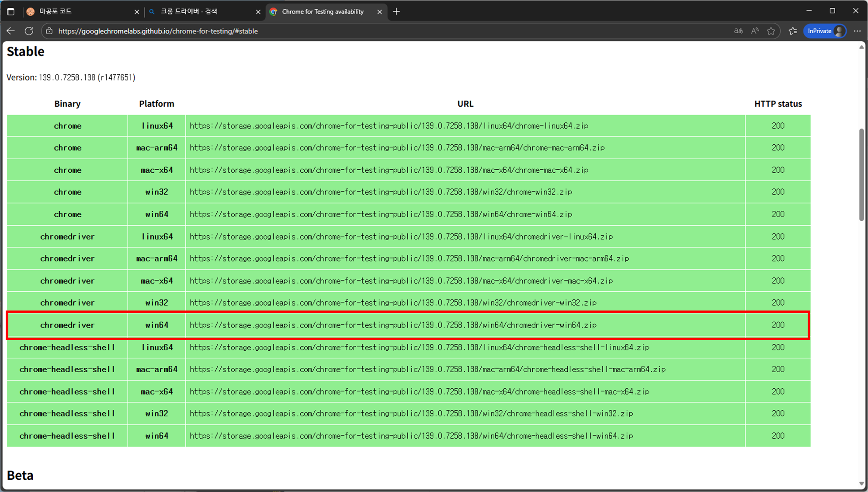Viewport: 868px width, 492px height.
Task: Close the 크롬 드라이버 - 검색 tab
Action: tap(258, 12)
